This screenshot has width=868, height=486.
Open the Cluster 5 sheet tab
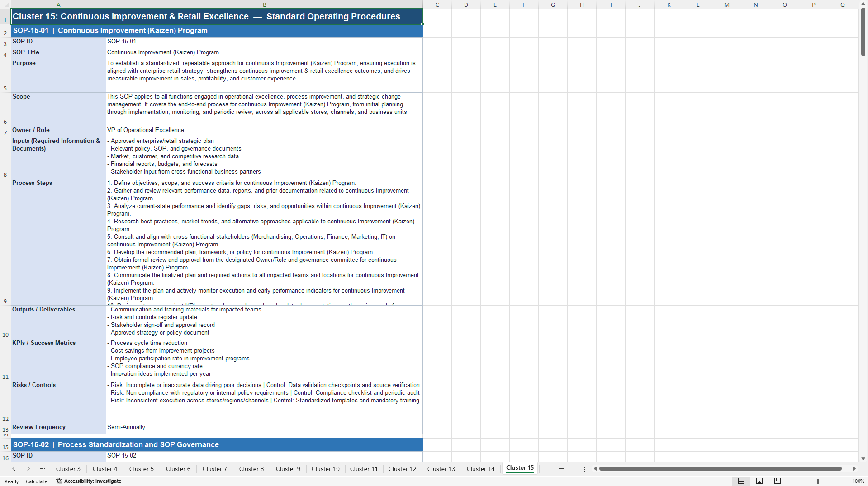click(x=142, y=469)
